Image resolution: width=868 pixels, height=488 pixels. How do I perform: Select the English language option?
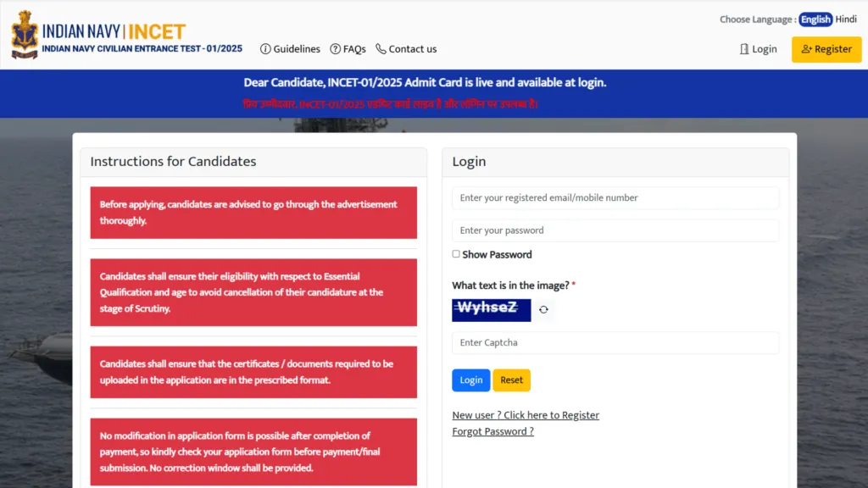point(815,19)
